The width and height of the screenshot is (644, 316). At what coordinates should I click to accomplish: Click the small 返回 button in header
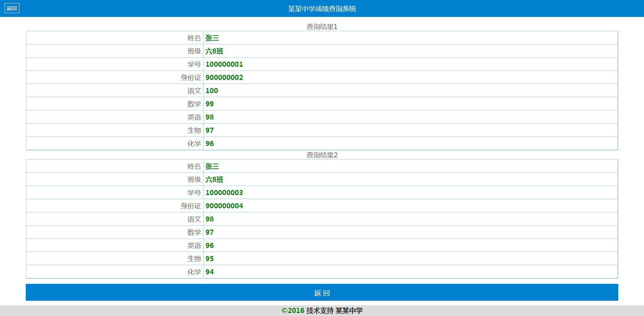point(12,8)
